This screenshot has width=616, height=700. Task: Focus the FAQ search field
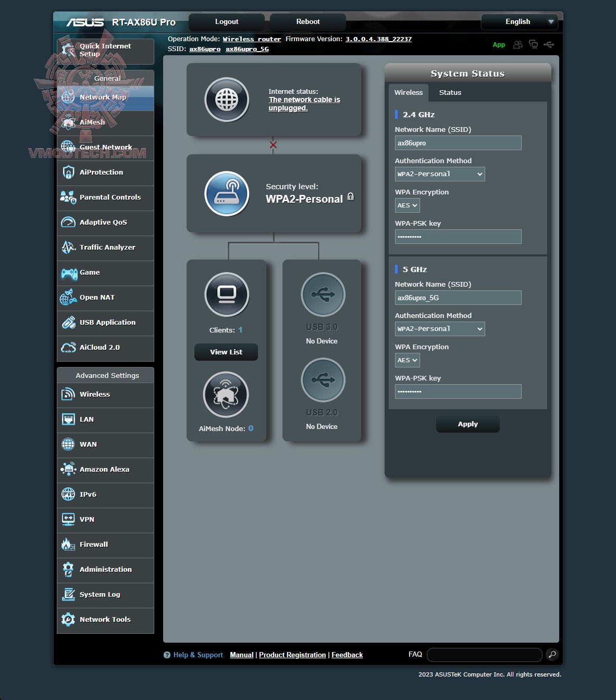485,655
